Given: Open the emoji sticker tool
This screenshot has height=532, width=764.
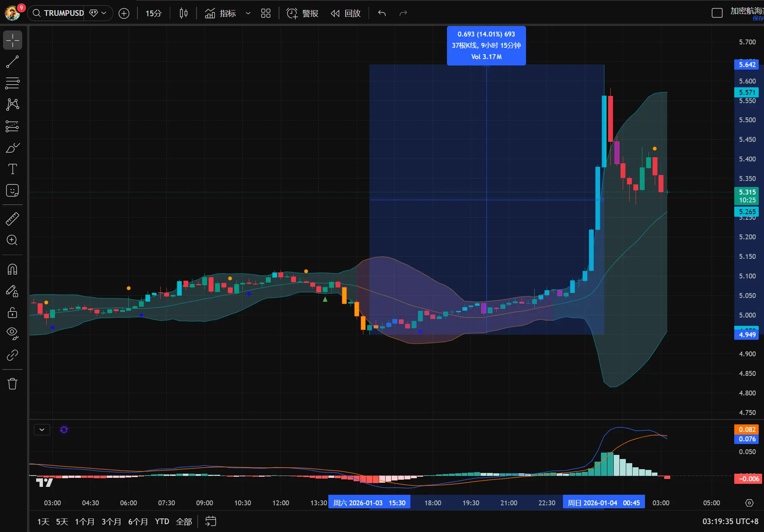Looking at the screenshot, I should tap(12, 190).
